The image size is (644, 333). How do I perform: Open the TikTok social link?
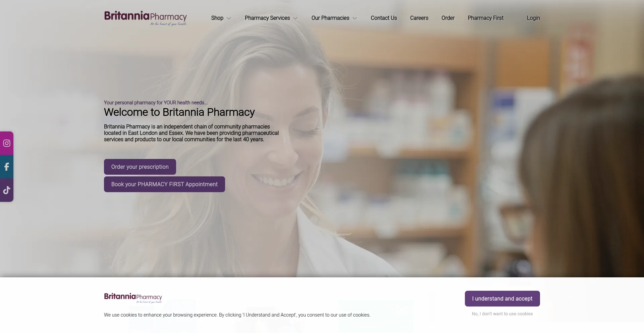[7, 190]
